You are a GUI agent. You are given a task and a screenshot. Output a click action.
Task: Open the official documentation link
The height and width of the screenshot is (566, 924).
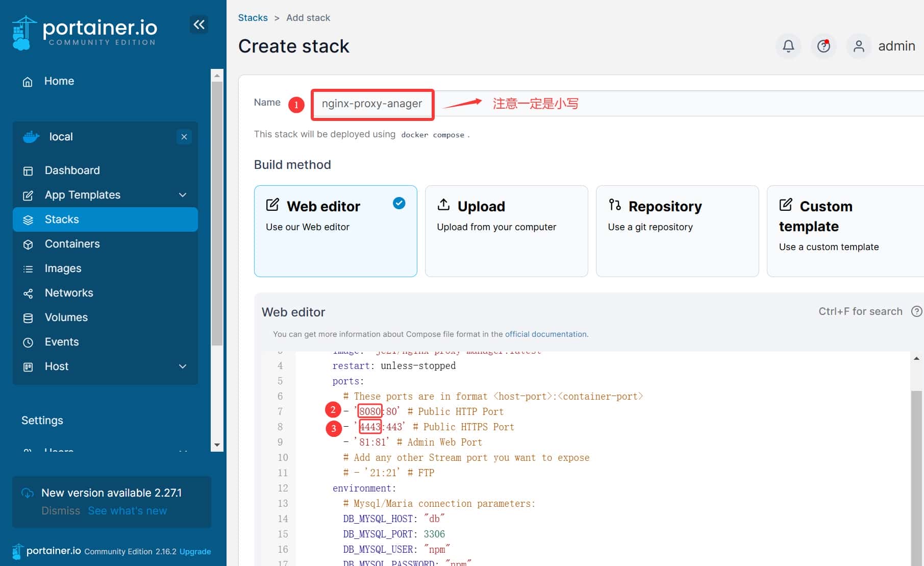(x=545, y=334)
